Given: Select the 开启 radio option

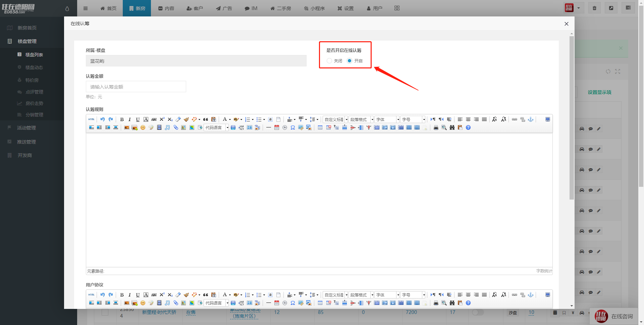Looking at the screenshot, I should pos(350,61).
